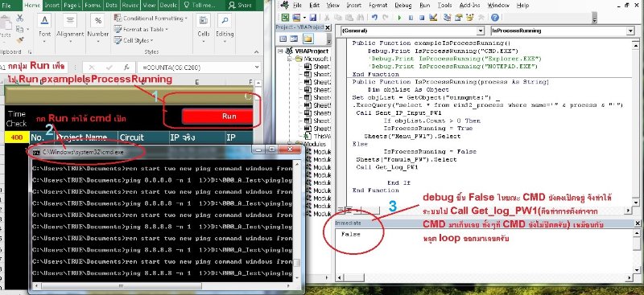Click the Insert Function fx icon
Screen dimensions: 644x295
[126, 68]
